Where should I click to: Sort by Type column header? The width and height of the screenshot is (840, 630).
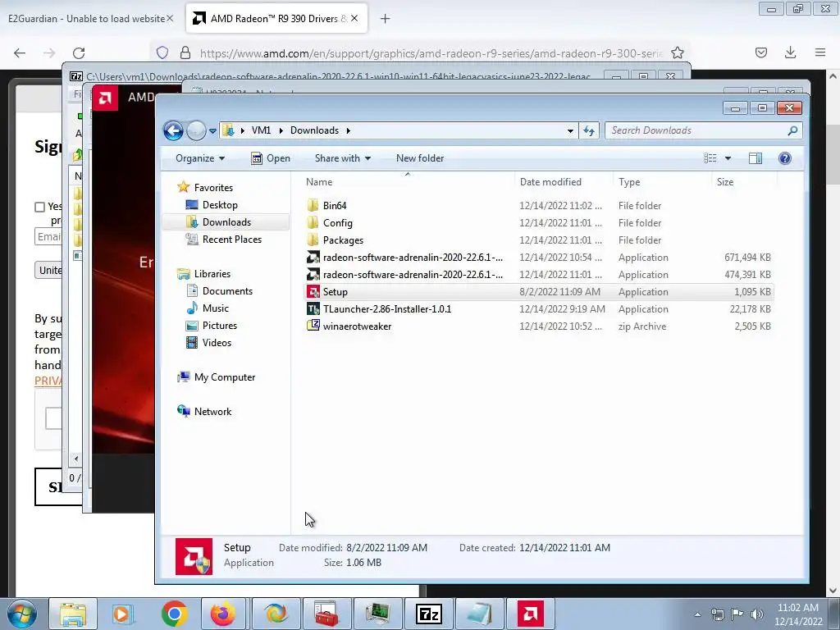(629, 182)
